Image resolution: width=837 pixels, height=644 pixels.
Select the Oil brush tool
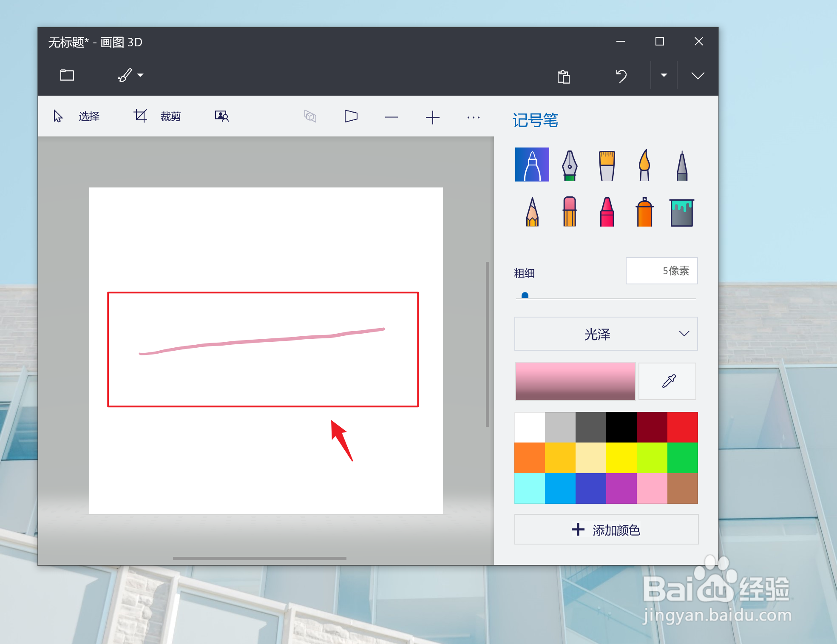tap(606, 165)
